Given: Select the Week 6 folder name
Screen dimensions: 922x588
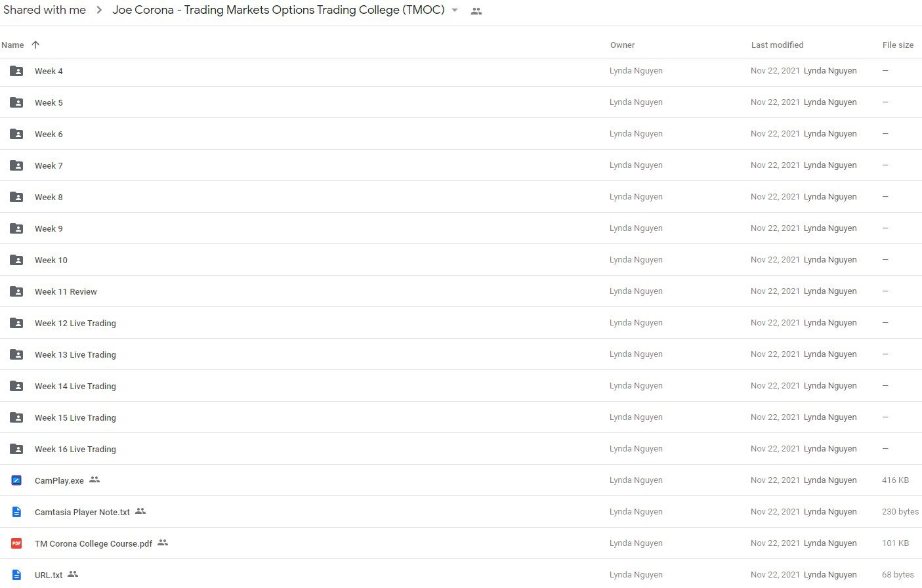Looking at the screenshot, I should [49, 135].
